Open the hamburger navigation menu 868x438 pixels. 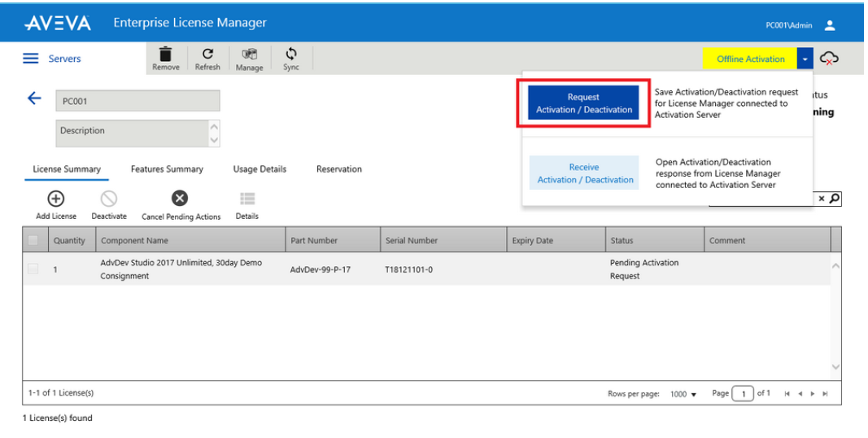30,58
